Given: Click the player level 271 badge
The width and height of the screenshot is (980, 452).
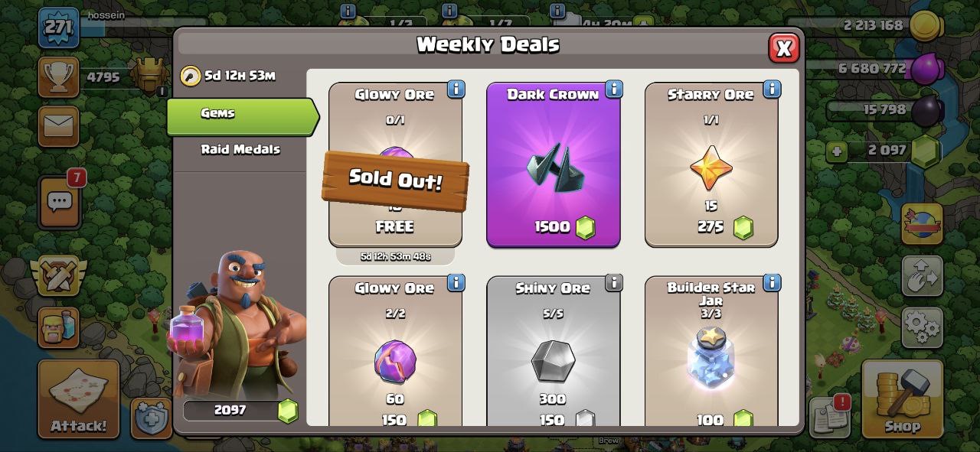Looking at the screenshot, I should 58,28.
